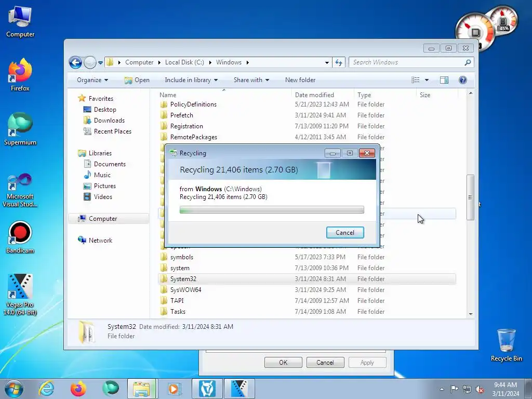532x399 pixels.
Task: Toggle the preview pane button
Action: click(444, 80)
